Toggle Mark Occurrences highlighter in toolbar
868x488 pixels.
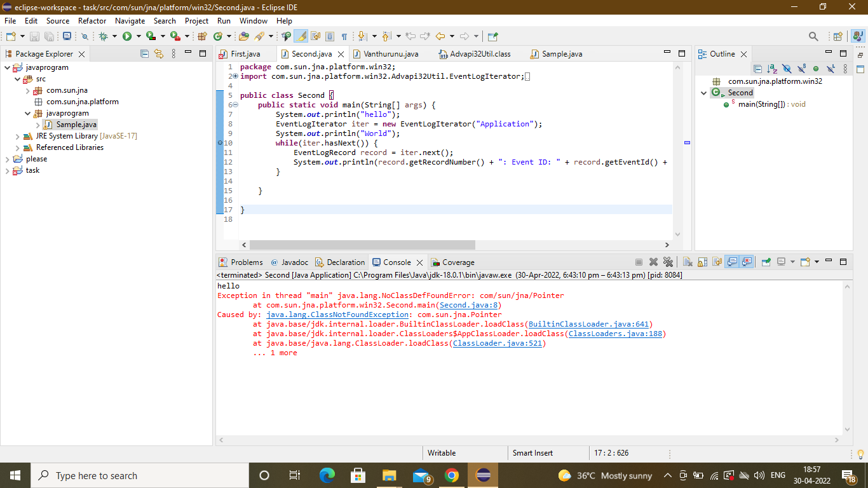(x=301, y=37)
